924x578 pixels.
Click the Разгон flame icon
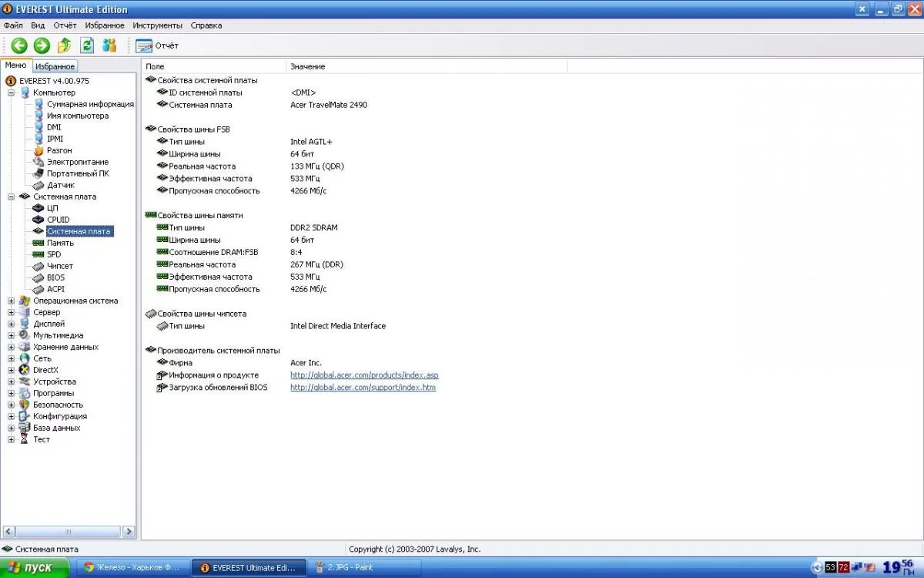tap(38, 150)
